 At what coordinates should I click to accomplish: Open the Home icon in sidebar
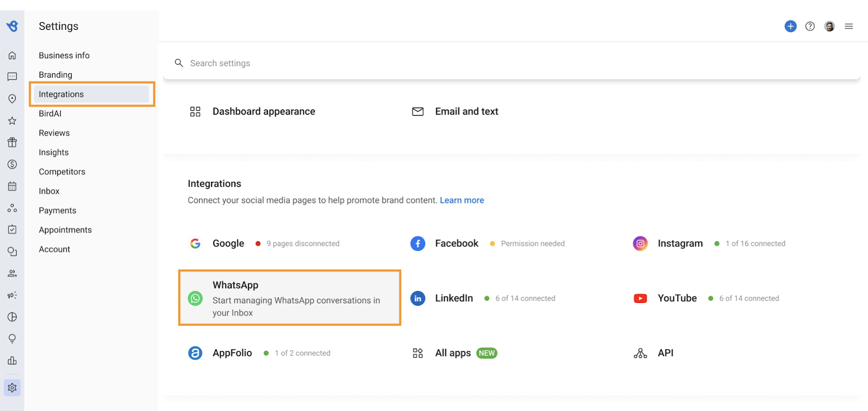click(x=12, y=55)
